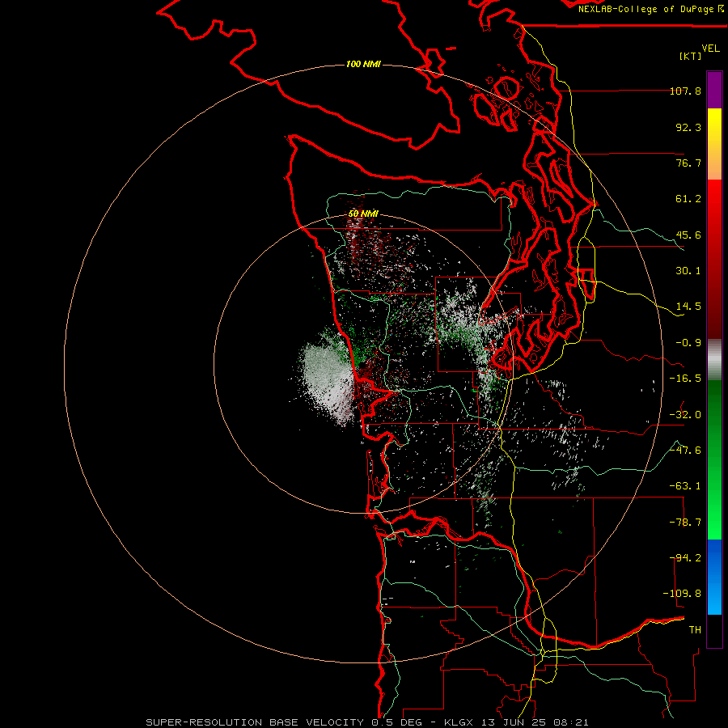Click the 76.7 velocity scale value
The width and height of the screenshot is (728, 728).
coord(688,163)
